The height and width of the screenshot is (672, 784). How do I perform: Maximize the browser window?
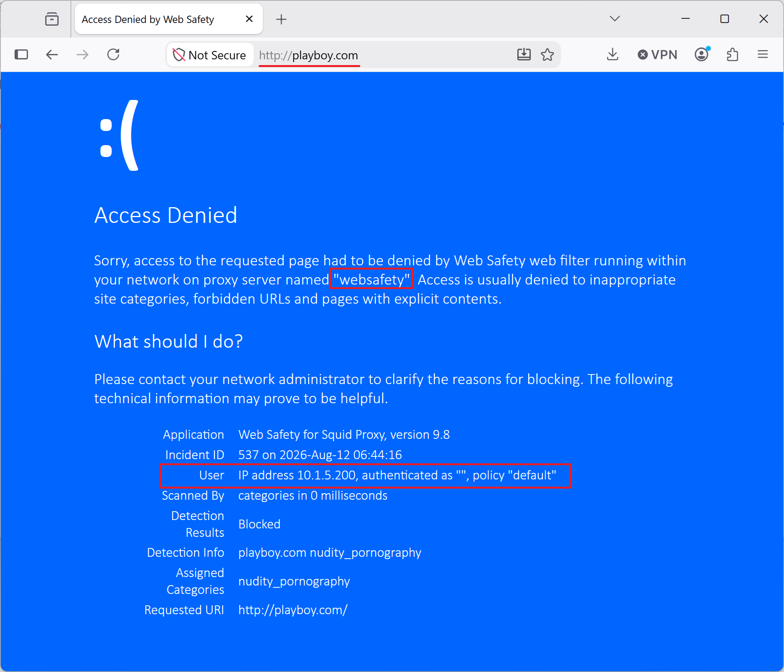725,19
